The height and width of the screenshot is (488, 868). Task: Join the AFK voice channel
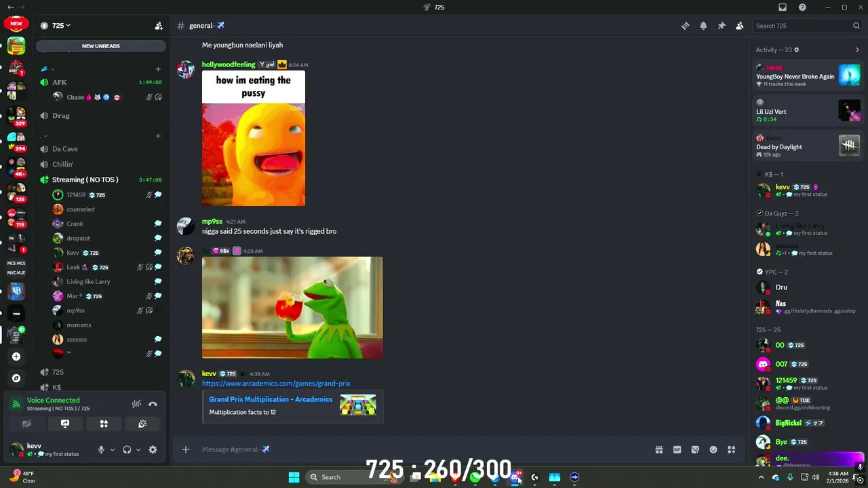[100, 82]
